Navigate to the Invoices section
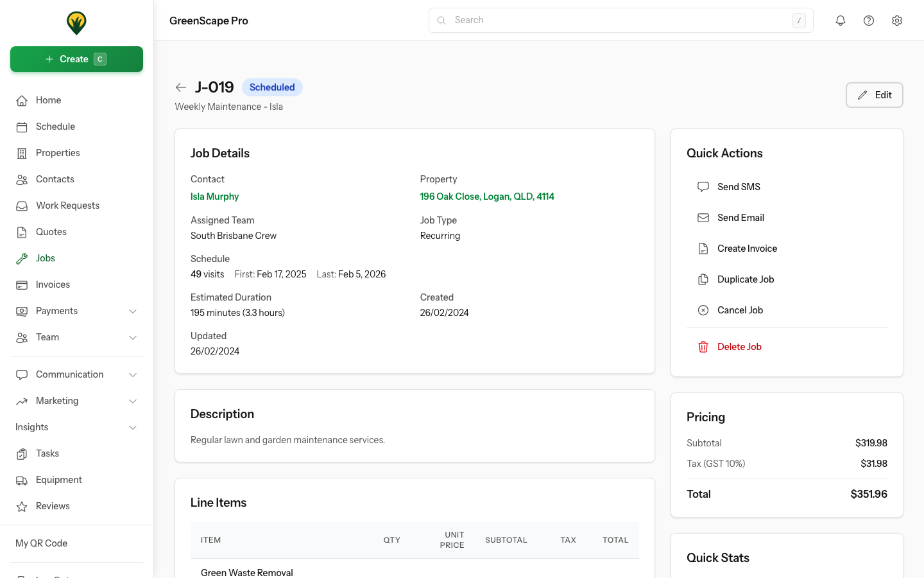924x578 pixels. (x=52, y=285)
